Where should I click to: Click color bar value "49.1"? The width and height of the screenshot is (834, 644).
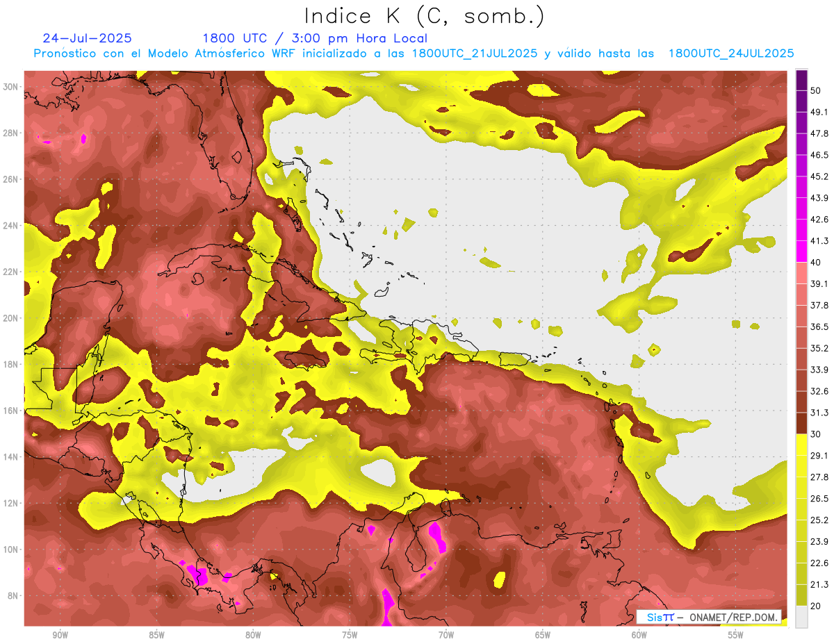coord(819,112)
